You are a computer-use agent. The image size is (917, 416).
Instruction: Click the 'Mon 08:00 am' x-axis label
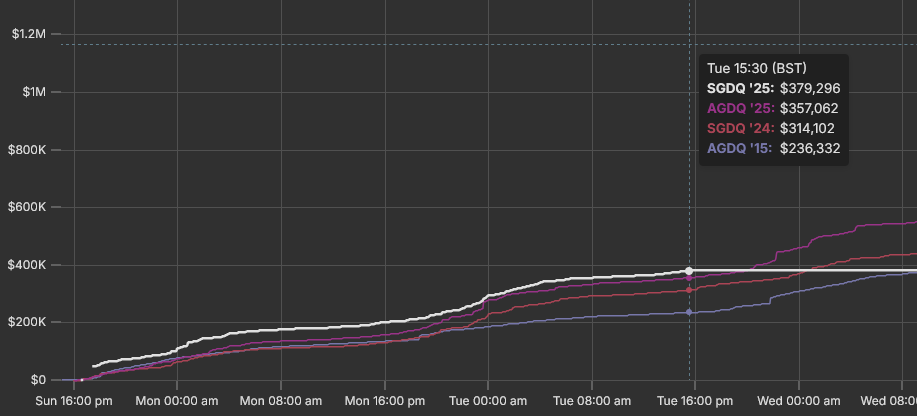(281, 401)
